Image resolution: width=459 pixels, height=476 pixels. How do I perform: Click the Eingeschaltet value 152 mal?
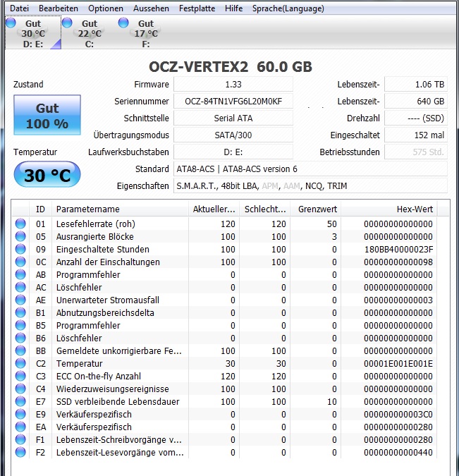416,135
